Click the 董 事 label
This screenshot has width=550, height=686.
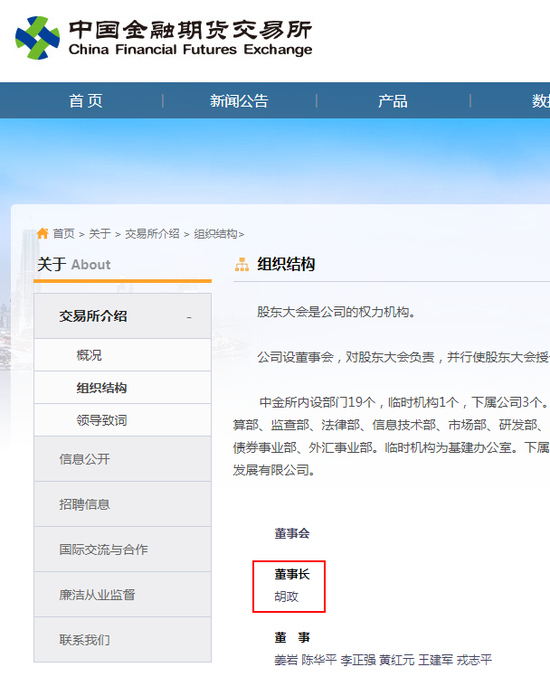[x=292, y=637]
